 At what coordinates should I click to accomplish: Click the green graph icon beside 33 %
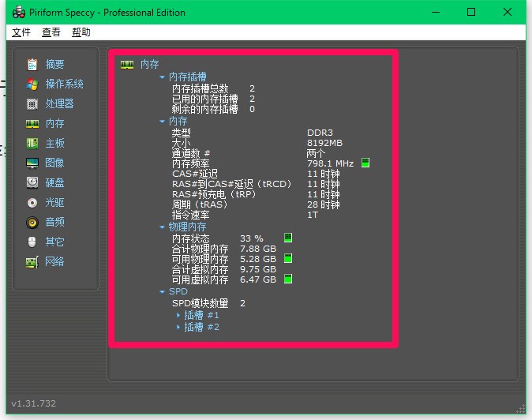click(288, 238)
